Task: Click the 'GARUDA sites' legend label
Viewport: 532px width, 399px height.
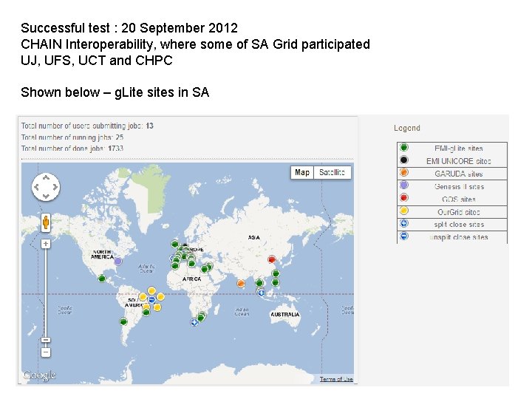Action: click(458, 174)
